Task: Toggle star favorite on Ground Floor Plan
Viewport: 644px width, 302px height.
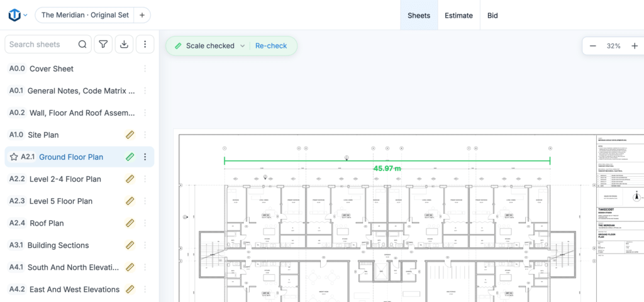Action: (14, 157)
